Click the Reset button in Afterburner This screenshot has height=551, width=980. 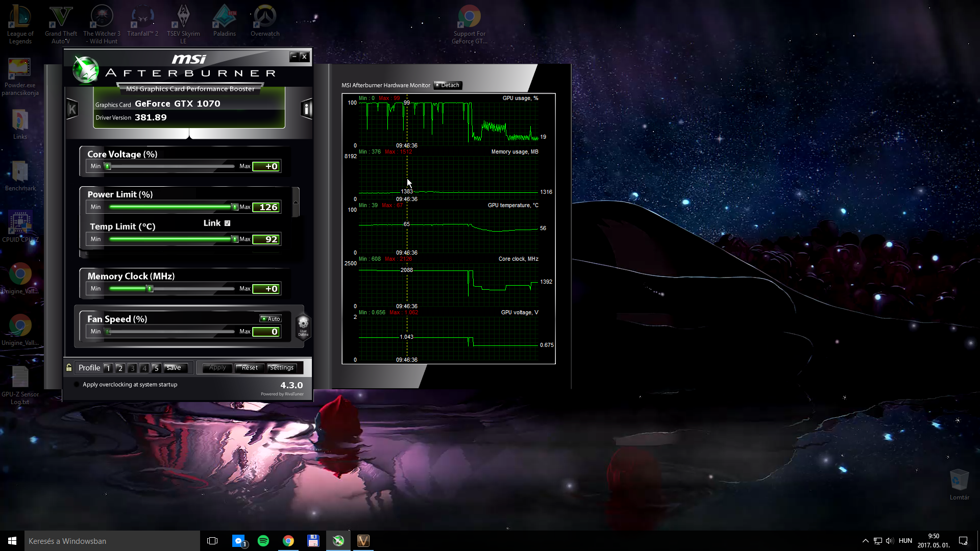point(249,367)
